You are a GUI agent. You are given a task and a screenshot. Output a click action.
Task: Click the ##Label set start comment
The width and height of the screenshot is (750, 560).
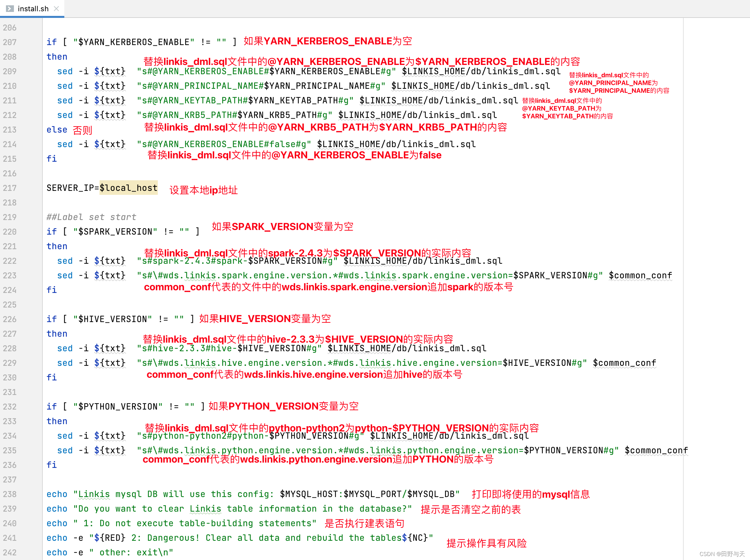click(x=92, y=217)
